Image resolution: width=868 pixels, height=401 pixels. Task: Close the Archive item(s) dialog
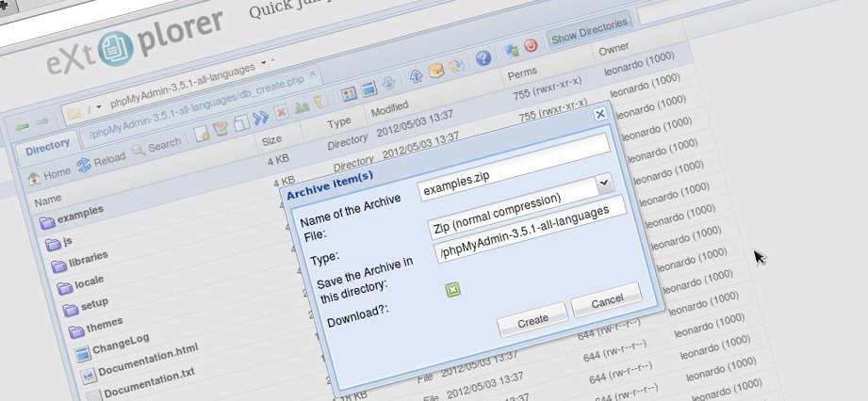tap(599, 114)
